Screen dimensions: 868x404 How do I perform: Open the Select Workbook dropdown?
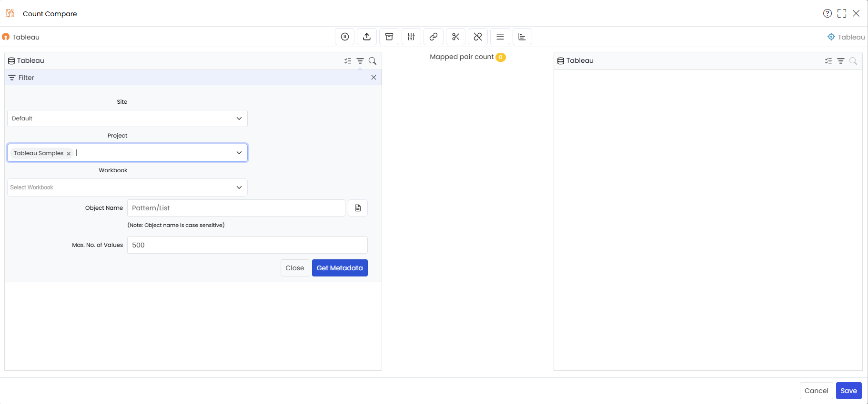point(127,187)
